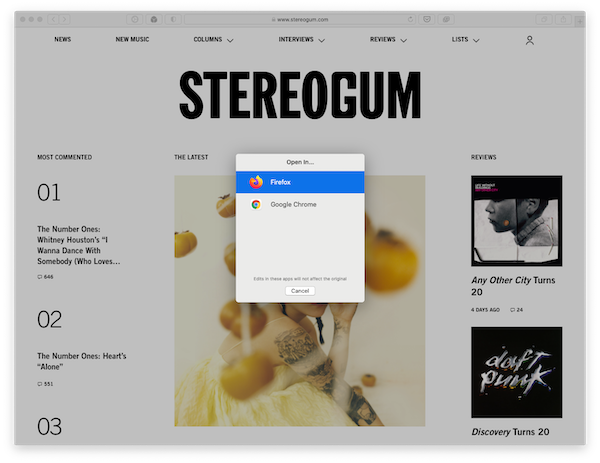Expand the REVIEWS dropdown chevron
Screen dimensions: 600x463
click(x=403, y=40)
